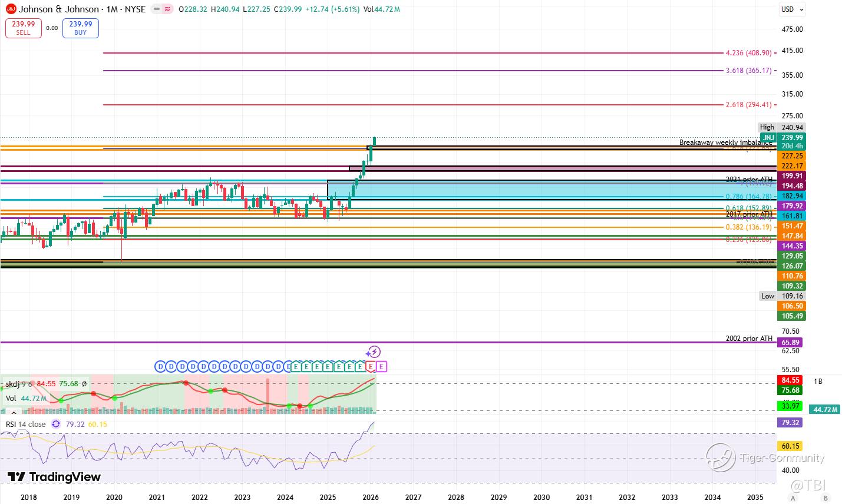
Task: Click the purple lightning bolt icon above earnings markers
Action: coord(373,352)
